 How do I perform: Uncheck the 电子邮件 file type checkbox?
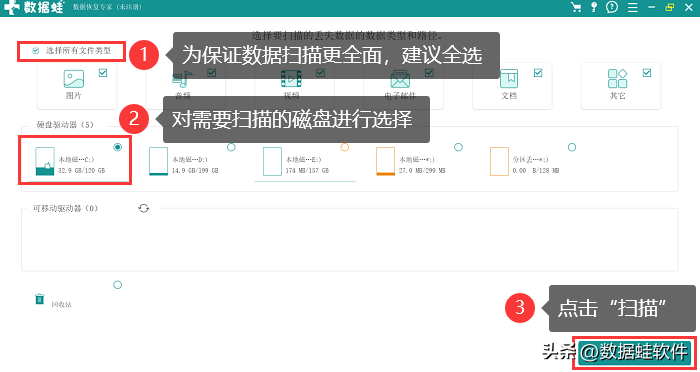429,73
